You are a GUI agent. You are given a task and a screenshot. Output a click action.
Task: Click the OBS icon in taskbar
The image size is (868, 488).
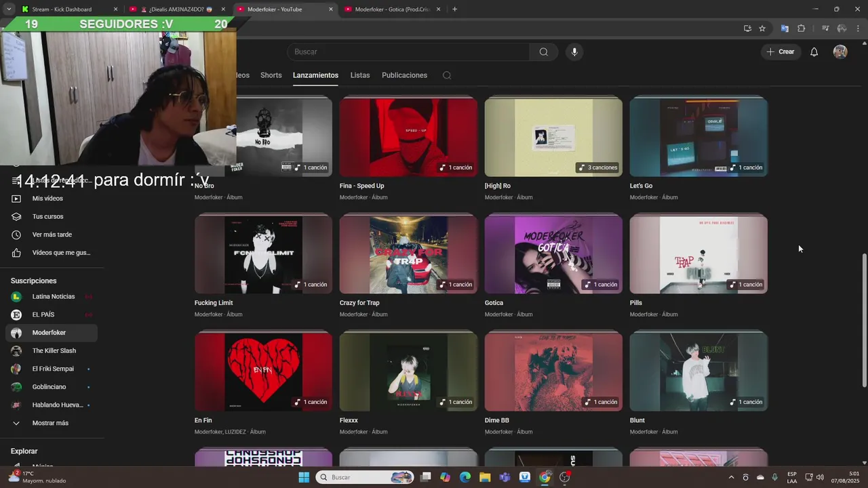[565, 477]
